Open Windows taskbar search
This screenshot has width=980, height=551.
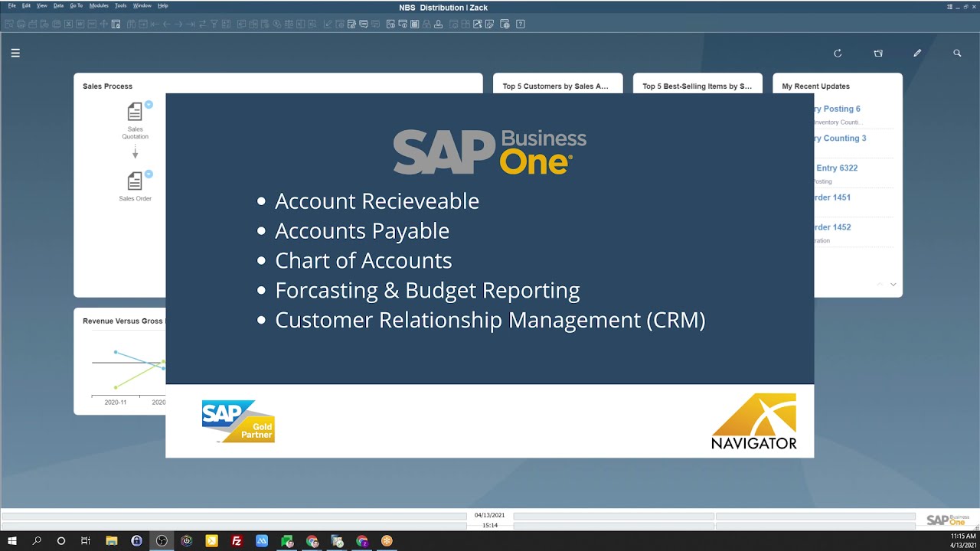37,540
